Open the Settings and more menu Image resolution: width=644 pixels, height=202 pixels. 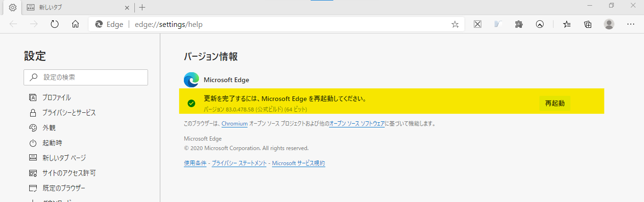click(x=631, y=24)
